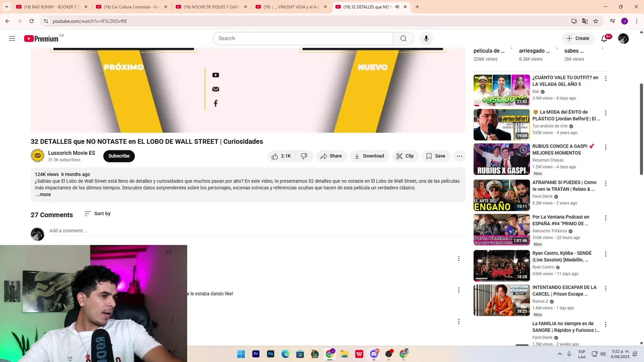
Task: Like the video with thumbs up
Action: (x=281, y=156)
